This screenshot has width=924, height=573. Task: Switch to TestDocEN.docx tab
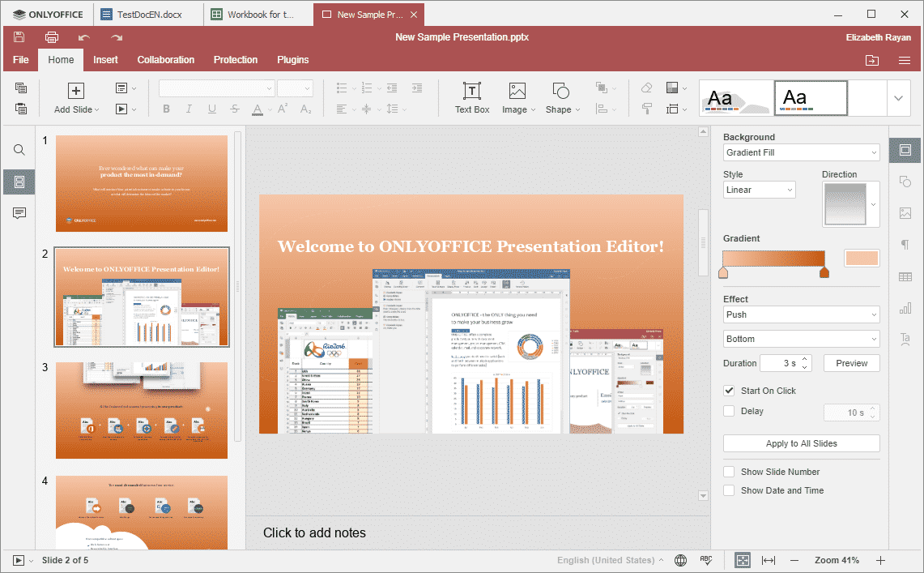click(x=149, y=15)
